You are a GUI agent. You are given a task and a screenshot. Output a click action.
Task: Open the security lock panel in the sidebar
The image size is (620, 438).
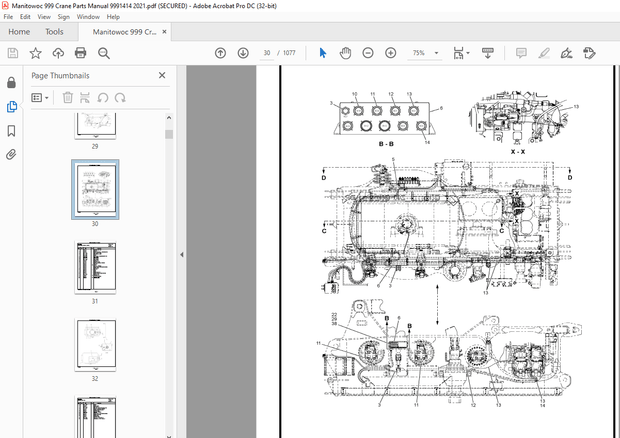tap(11, 83)
